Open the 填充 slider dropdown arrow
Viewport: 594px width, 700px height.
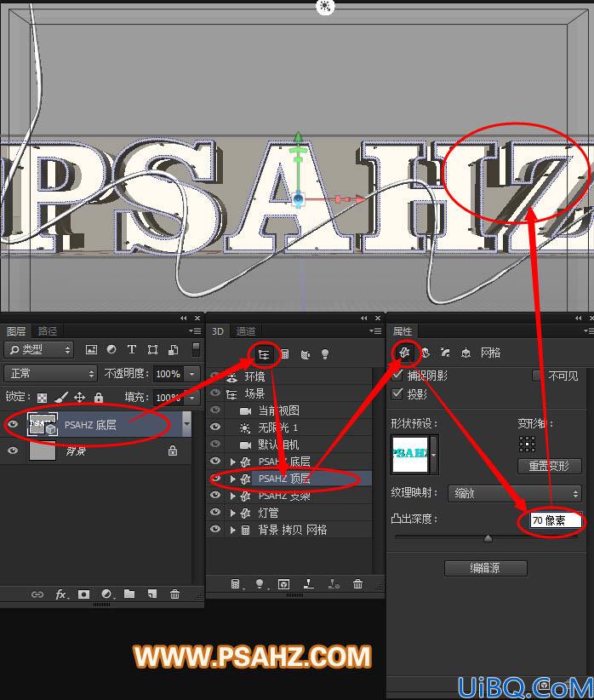click(x=192, y=397)
